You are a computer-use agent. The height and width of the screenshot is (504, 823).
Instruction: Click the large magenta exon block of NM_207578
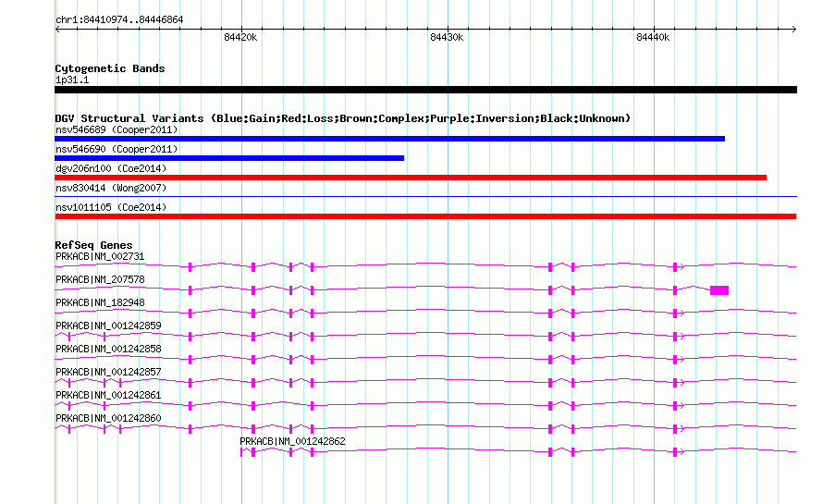[719, 290]
